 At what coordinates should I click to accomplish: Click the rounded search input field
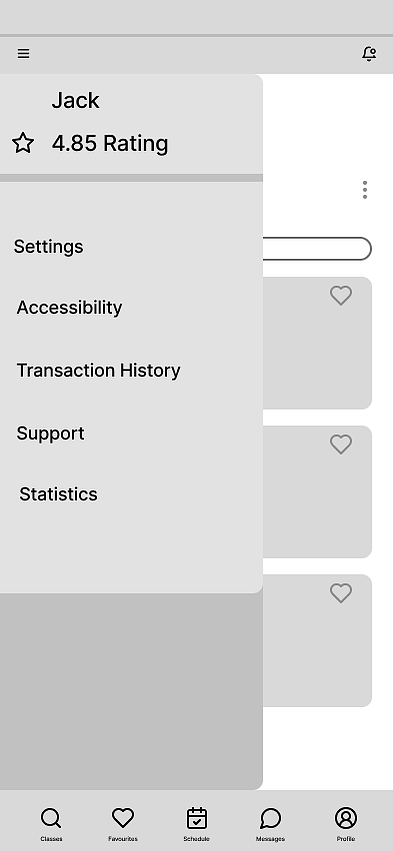click(x=317, y=249)
